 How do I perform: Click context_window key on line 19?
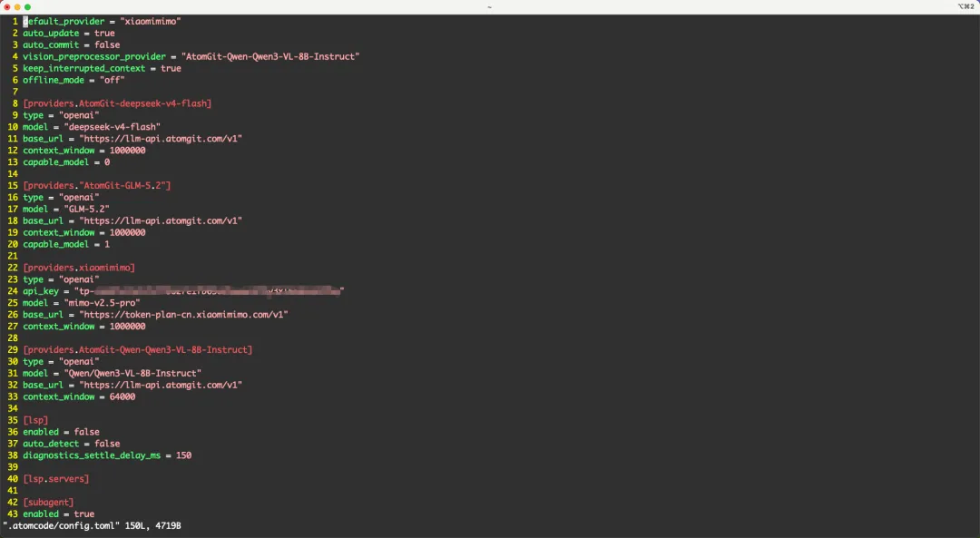click(x=59, y=232)
